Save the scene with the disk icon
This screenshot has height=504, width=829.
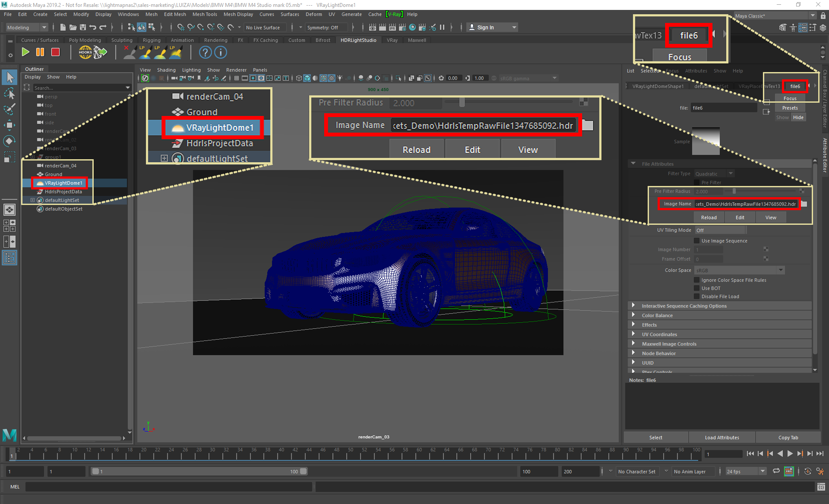(83, 27)
